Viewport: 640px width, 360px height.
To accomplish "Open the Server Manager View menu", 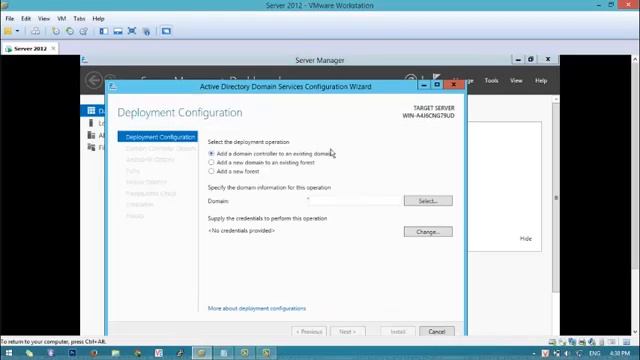I will [516, 81].
